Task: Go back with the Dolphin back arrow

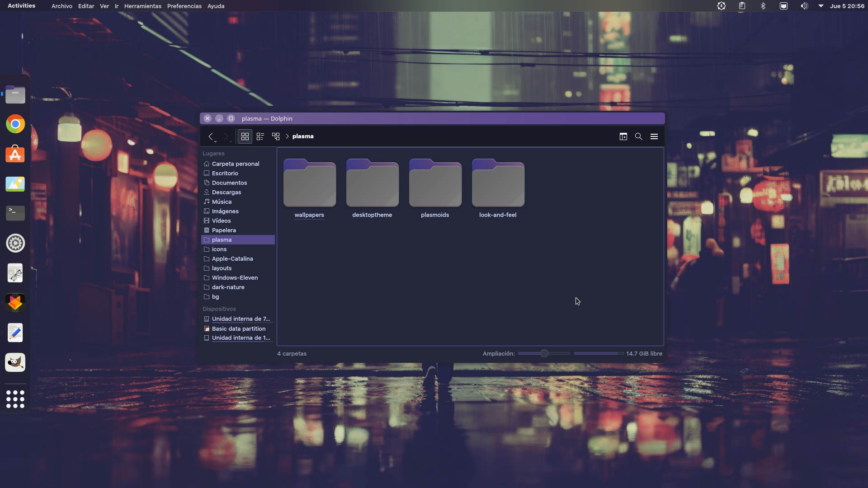Action: click(211, 136)
